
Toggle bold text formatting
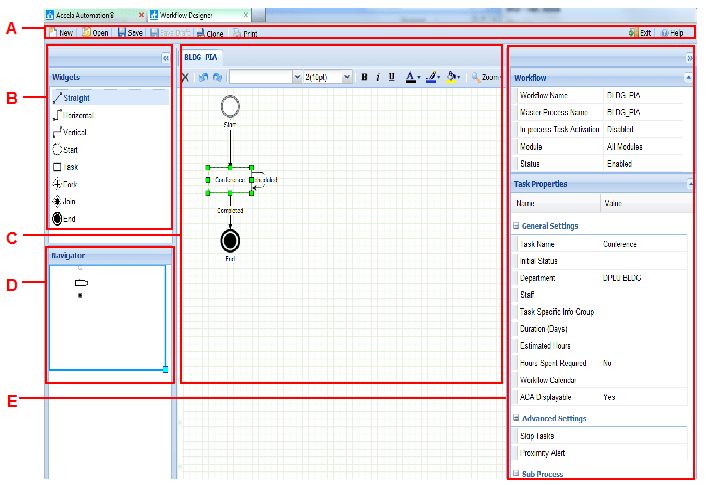pos(364,77)
